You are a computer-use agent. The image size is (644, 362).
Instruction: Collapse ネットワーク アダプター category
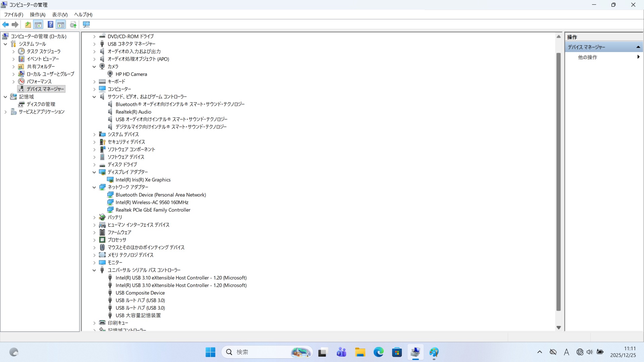pos(94,187)
